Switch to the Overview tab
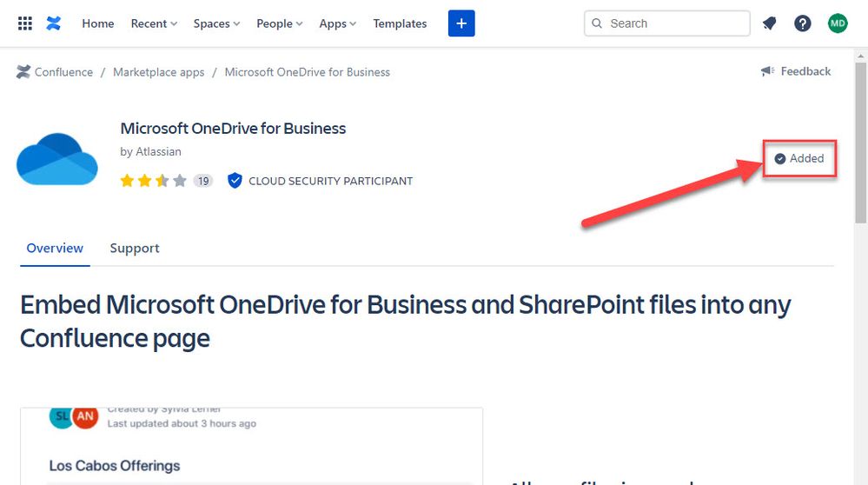The height and width of the screenshot is (485, 868). click(55, 248)
